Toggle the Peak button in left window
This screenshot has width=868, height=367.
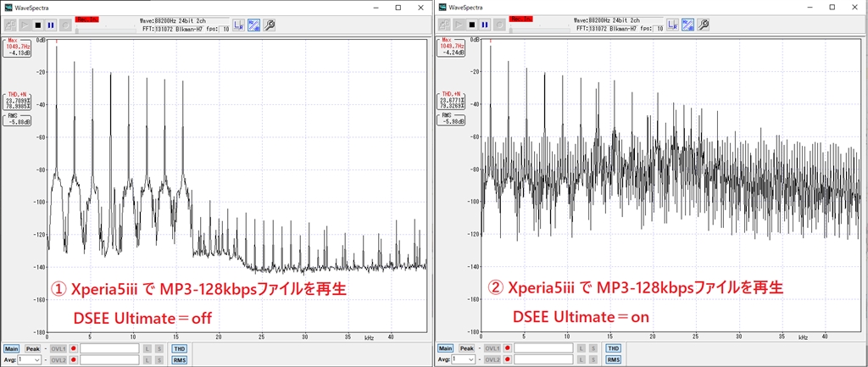(x=33, y=348)
